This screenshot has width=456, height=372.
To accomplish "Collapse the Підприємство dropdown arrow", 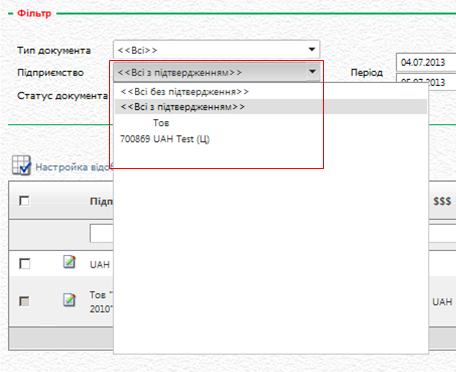I will pyautogui.click(x=312, y=72).
